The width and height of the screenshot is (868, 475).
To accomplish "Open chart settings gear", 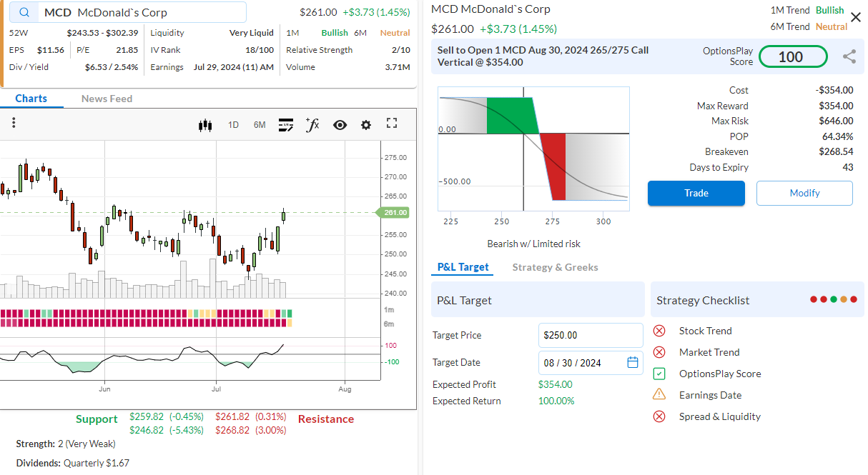I will point(366,125).
